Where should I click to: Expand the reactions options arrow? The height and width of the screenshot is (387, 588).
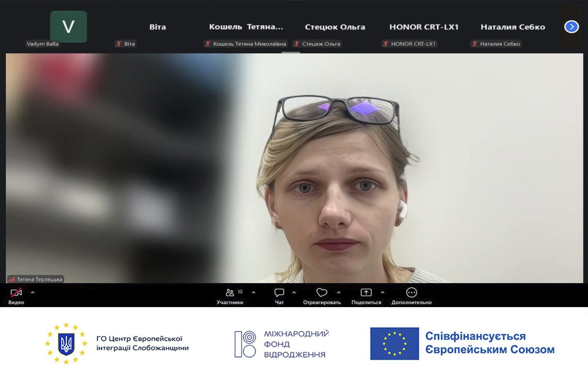(x=339, y=293)
